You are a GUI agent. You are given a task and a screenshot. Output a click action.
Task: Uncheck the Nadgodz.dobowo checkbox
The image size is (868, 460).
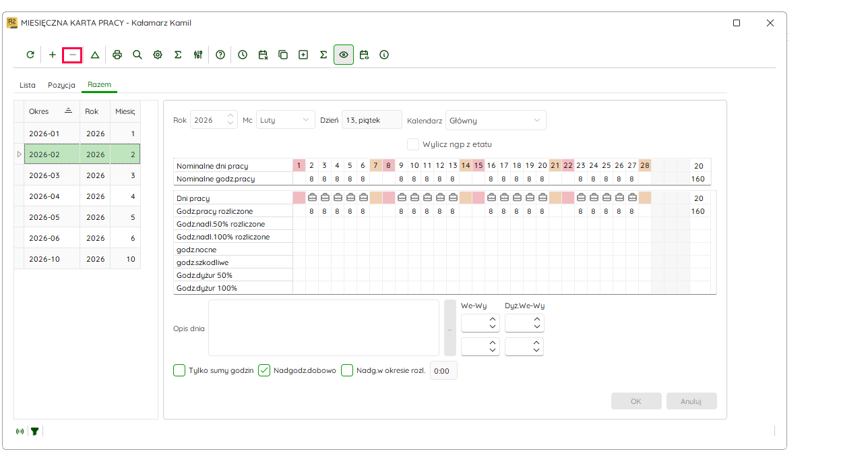click(x=264, y=370)
